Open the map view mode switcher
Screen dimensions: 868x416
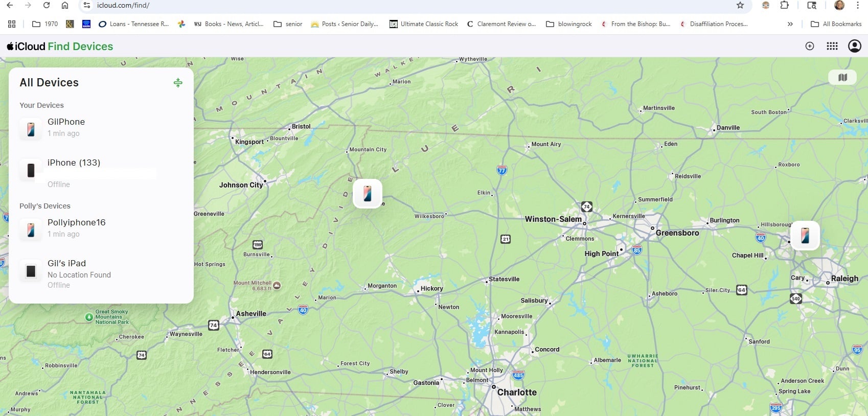(x=842, y=77)
